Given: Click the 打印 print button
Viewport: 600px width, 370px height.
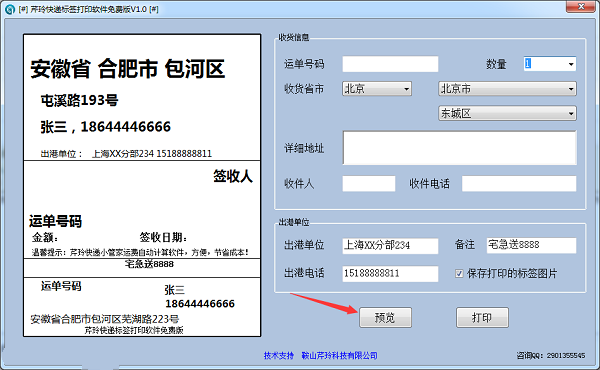Looking at the screenshot, I should click(482, 318).
